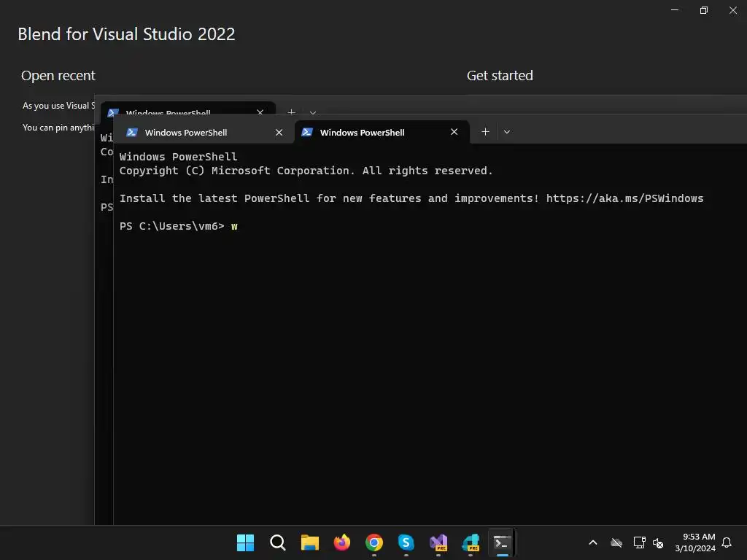The width and height of the screenshot is (747, 560).
Task: Click the https://aka.ms/PSWindows link text
Action: tap(624, 198)
